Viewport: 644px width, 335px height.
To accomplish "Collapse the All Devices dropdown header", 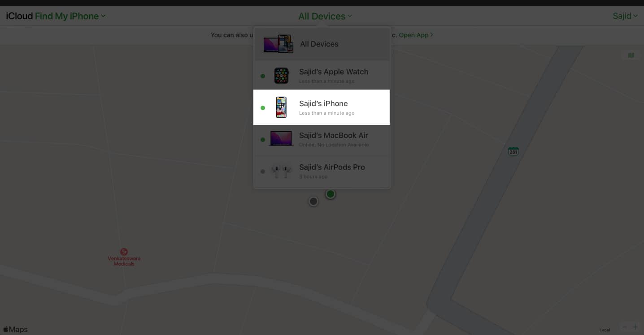I will (x=325, y=16).
